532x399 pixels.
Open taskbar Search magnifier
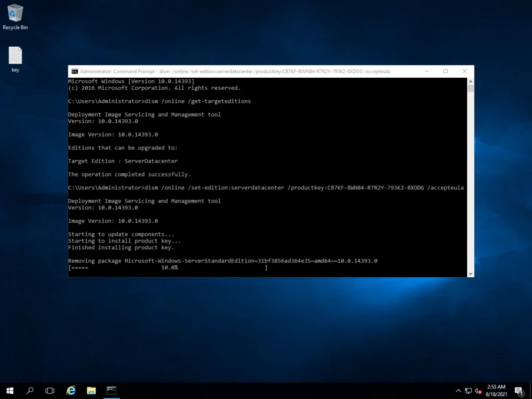pyautogui.click(x=30, y=391)
